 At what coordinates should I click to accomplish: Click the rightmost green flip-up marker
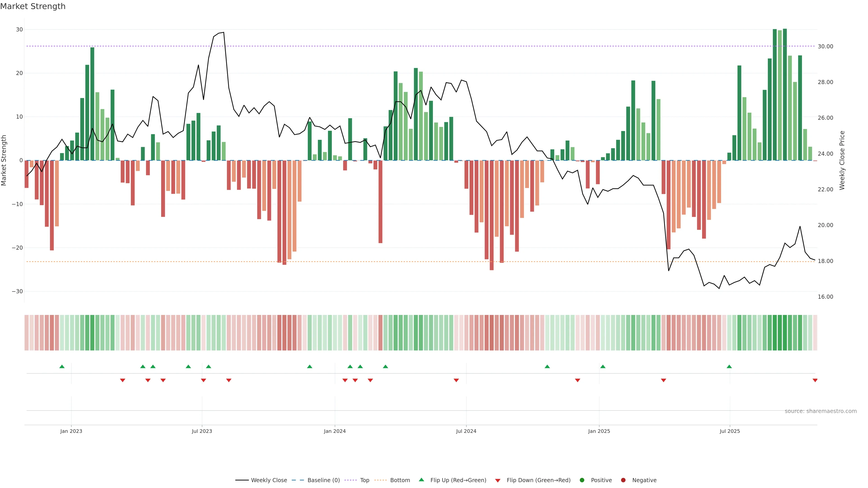[x=729, y=366]
